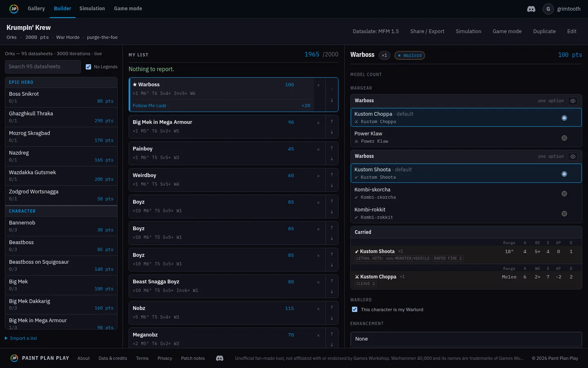Toggle visibility of Kustom Shoota option group
This screenshot has width=588, height=368.
(573, 157)
